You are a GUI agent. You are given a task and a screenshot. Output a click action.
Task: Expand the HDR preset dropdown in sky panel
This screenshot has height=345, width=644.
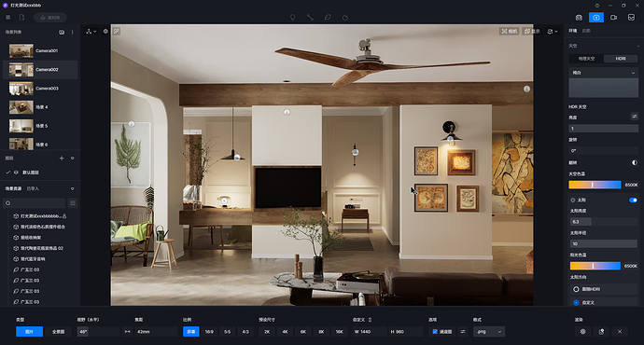pos(603,73)
